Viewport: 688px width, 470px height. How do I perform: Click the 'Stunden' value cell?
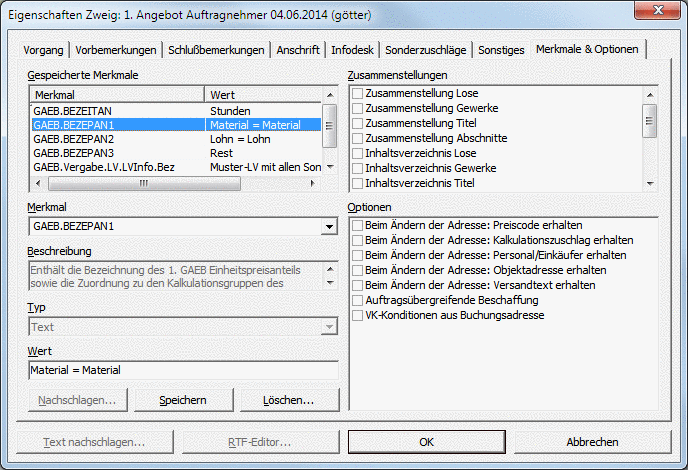click(x=230, y=111)
